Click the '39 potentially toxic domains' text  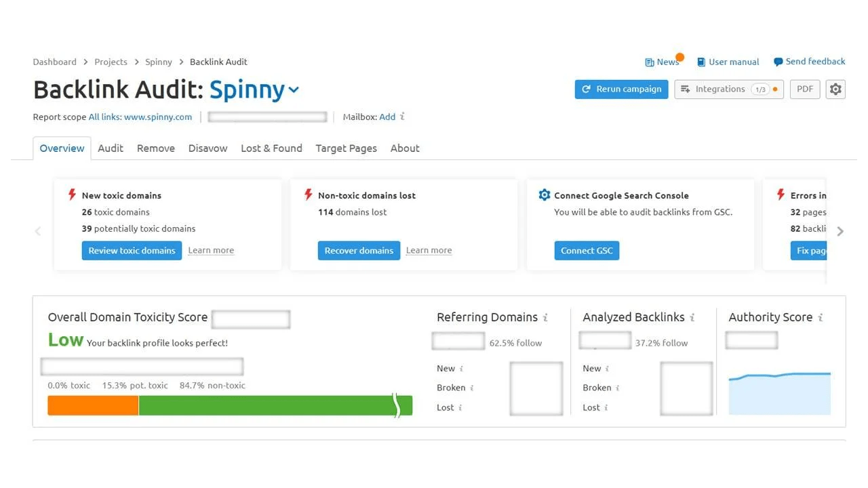(138, 229)
